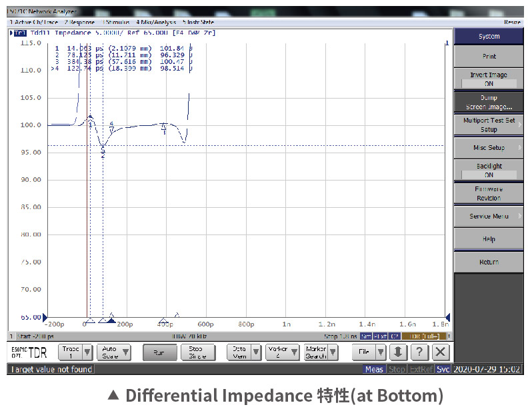The image size is (532, 417).
Task: Open the Stimulus menu
Action: pyautogui.click(x=116, y=22)
